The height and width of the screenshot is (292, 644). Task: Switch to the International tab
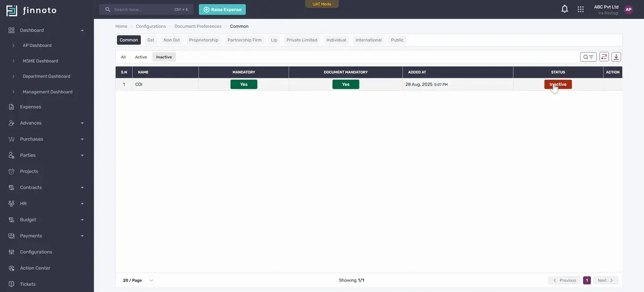tap(369, 40)
